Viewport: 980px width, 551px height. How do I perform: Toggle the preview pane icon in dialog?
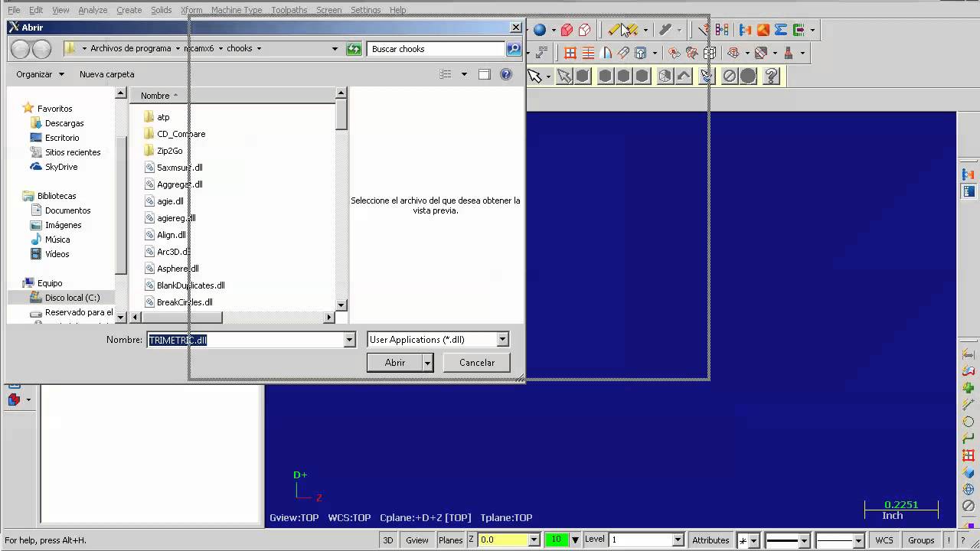[484, 74]
